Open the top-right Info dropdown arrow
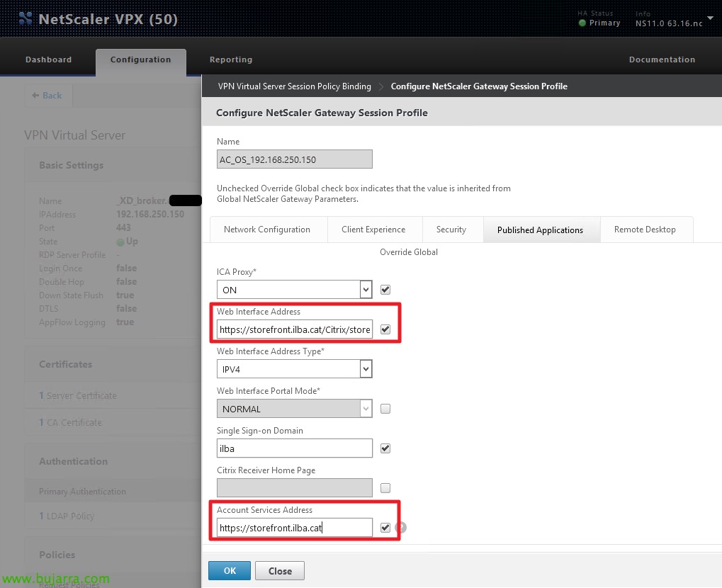The image size is (722, 588). pyautogui.click(x=710, y=18)
